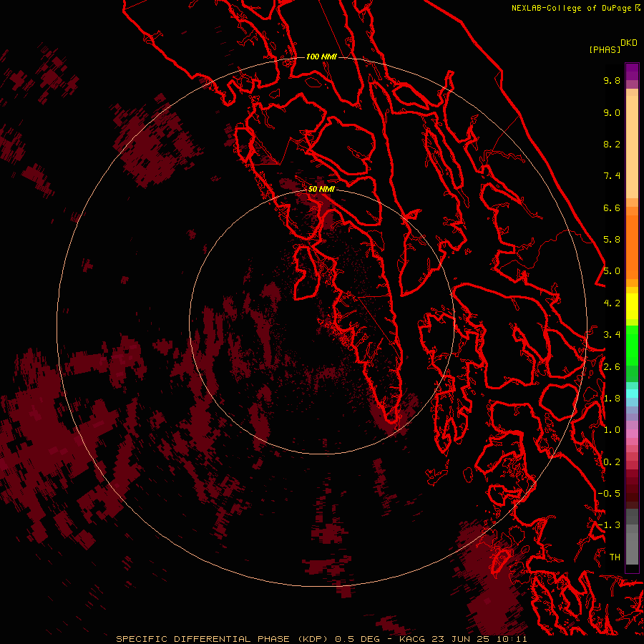Click the 4.2 value on color scale
Screen dimensions: 644x644
point(612,303)
